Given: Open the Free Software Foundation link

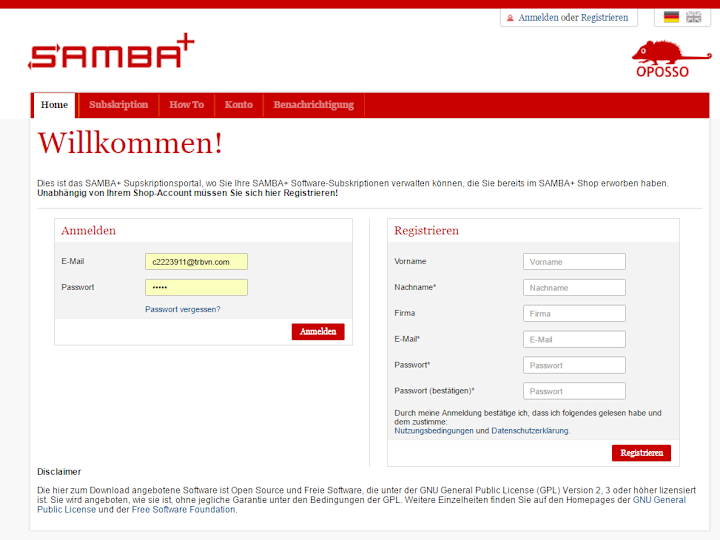Looking at the screenshot, I should pos(183,510).
